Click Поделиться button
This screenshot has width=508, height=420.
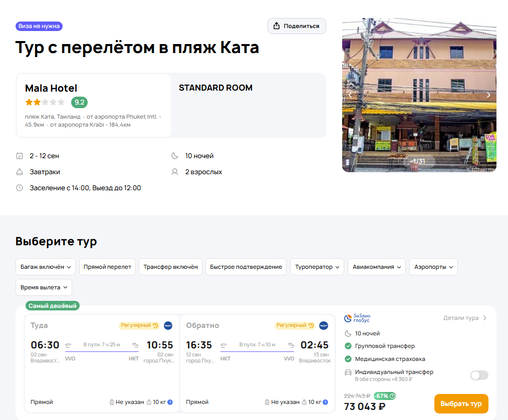coord(297,26)
